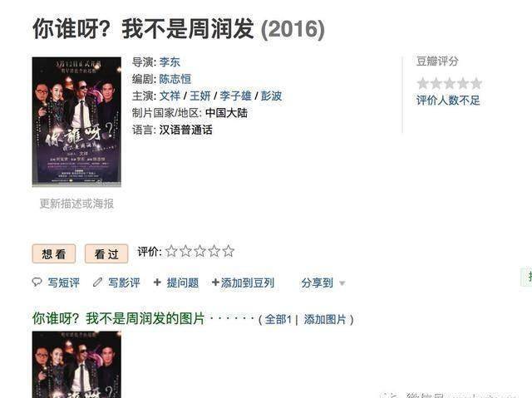Viewport: 532px width, 398px height.
Task: Rate the movie two stars
Action: pyautogui.click(x=185, y=251)
